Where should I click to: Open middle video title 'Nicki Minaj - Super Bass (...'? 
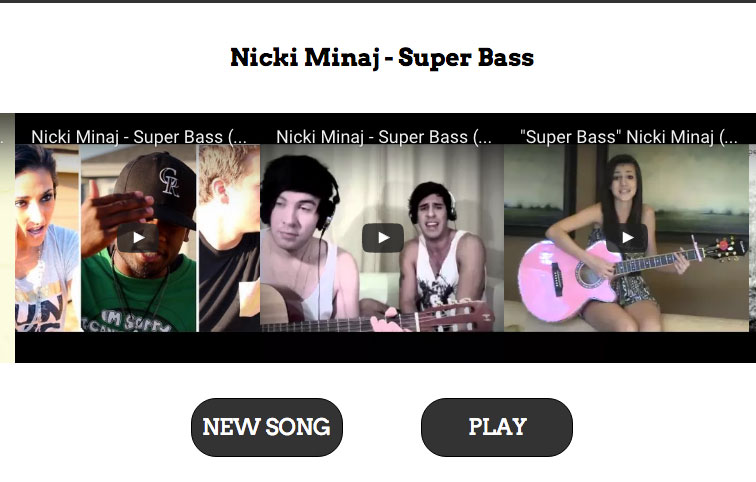(x=384, y=137)
